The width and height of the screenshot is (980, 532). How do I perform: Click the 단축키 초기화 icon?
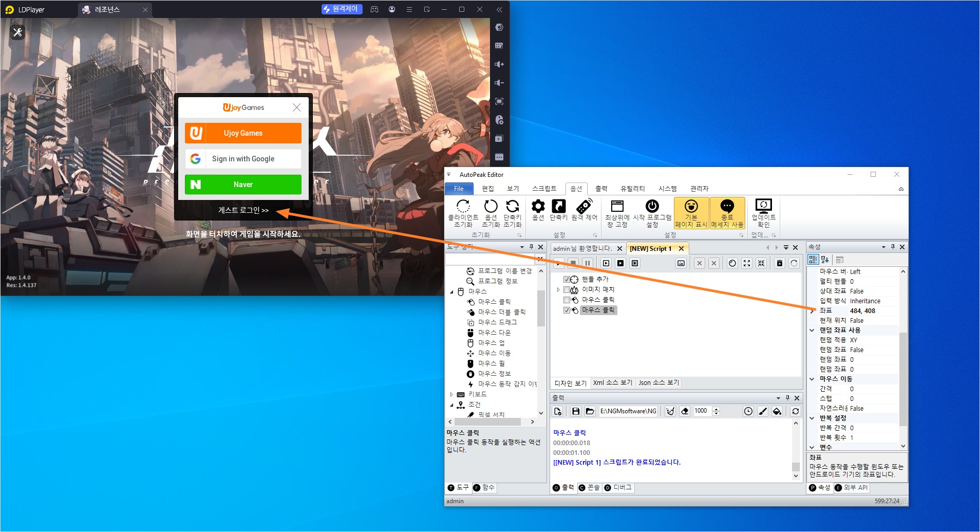pyautogui.click(x=513, y=213)
